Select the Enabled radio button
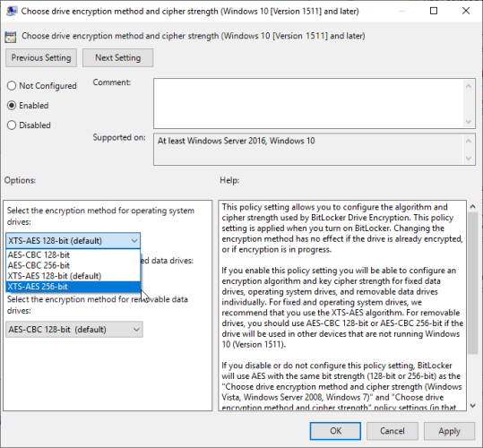Screen dimensions: 483x448 pos(12,106)
